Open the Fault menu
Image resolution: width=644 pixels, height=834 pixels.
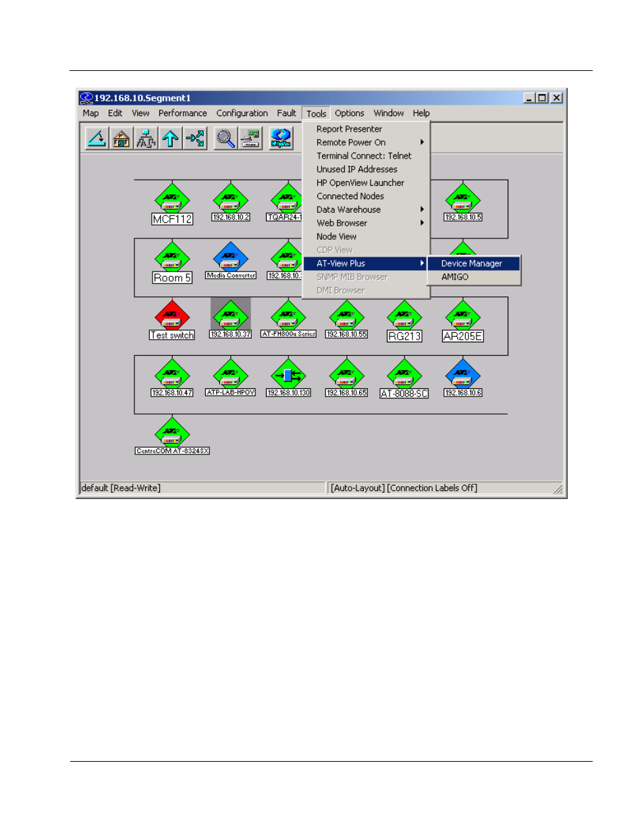coord(286,113)
